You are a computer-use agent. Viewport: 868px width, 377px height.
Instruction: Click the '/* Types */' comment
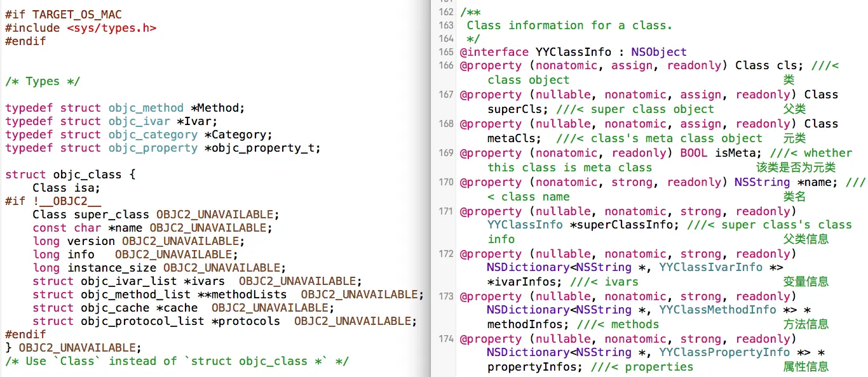43,81
